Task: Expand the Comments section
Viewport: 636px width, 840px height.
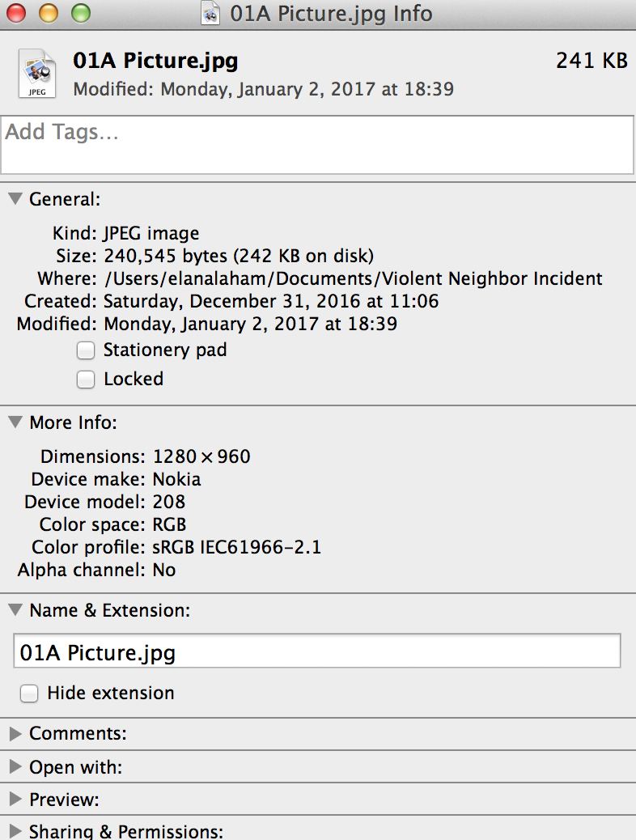Action: pyautogui.click(x=15, y=734)
